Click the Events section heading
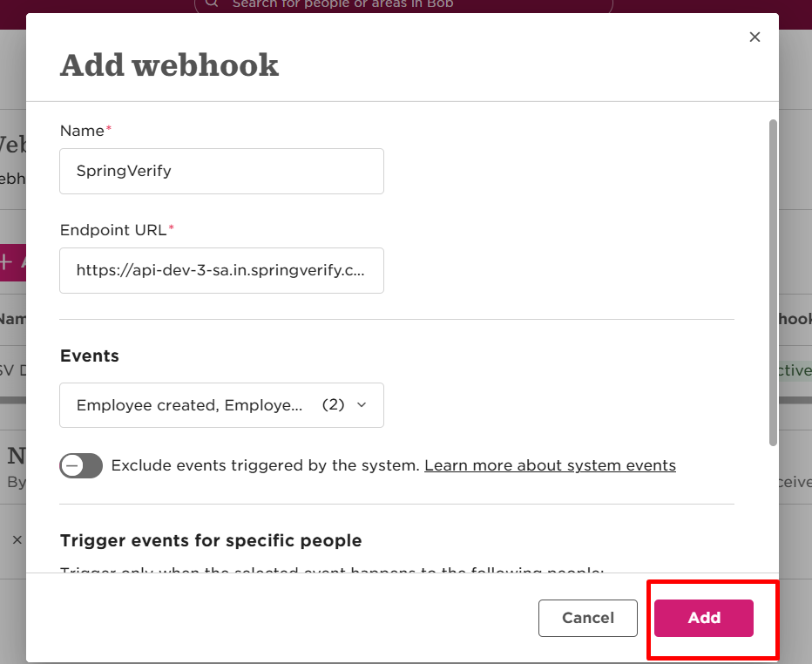 [x=90, y=356]
